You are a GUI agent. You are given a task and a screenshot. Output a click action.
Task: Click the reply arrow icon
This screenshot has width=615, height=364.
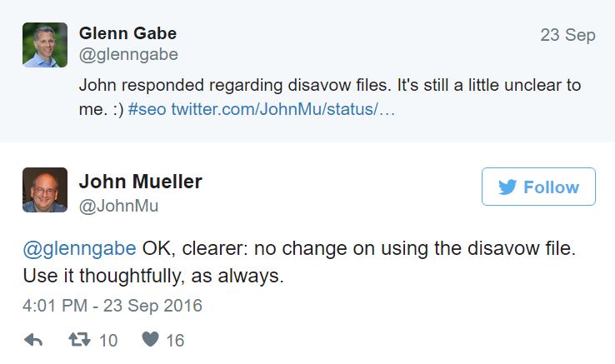coord(33,340)
